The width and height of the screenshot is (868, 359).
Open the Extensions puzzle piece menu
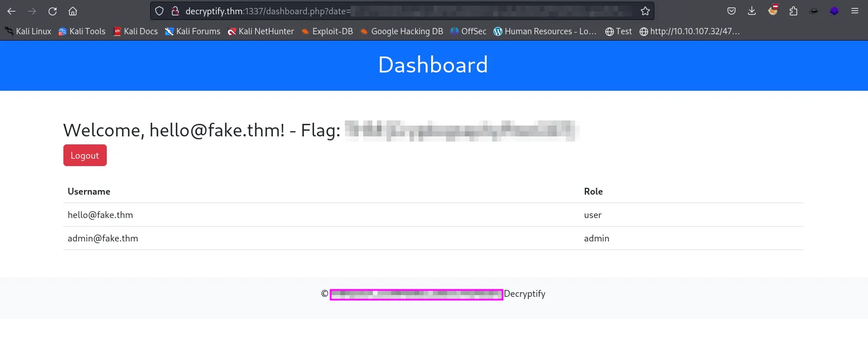point(793,11)
